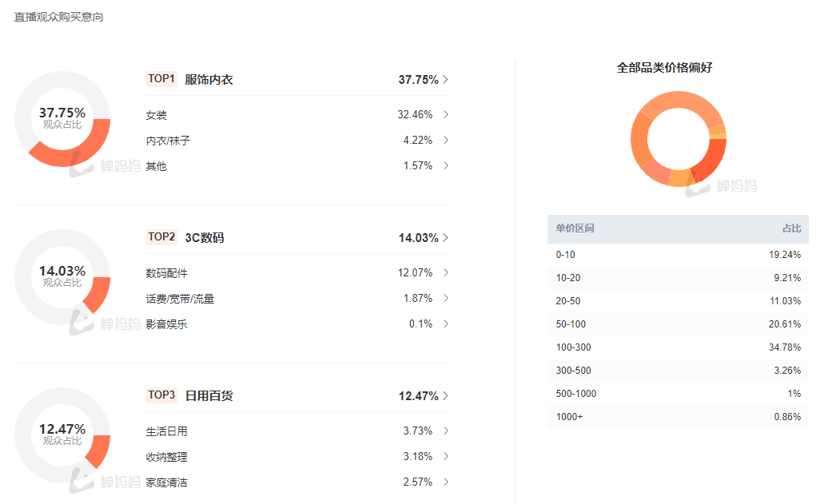
Task: Click the 内衣/袜子 row chevron
Action: click(446, 141)
